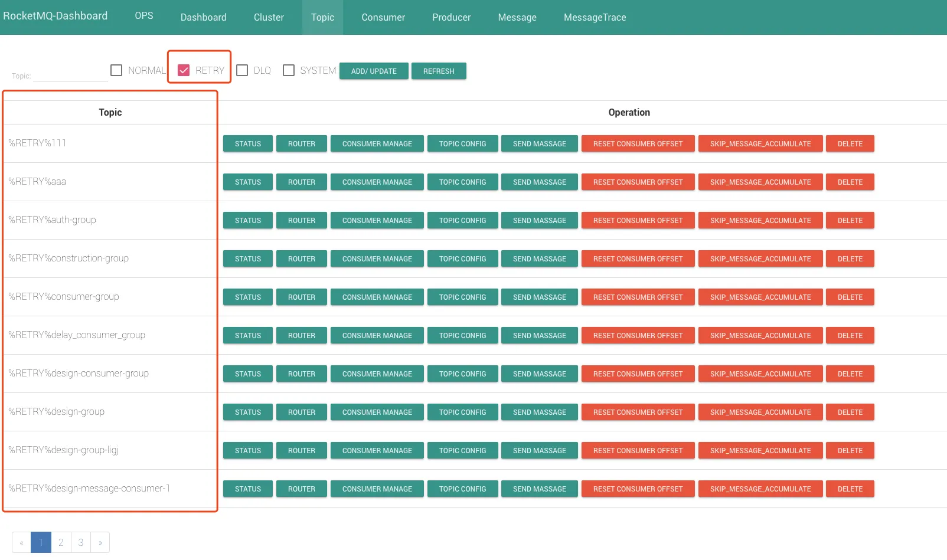This screenshot has height=560, width=947.
Task: Click SEND MASSAGE for %RETRY%consumer-group
Action: click(539, 297)
